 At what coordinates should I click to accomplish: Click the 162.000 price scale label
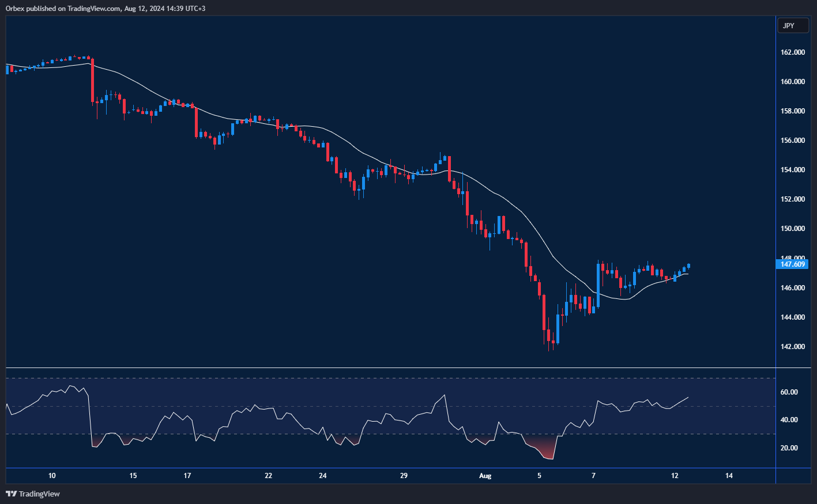793,52
